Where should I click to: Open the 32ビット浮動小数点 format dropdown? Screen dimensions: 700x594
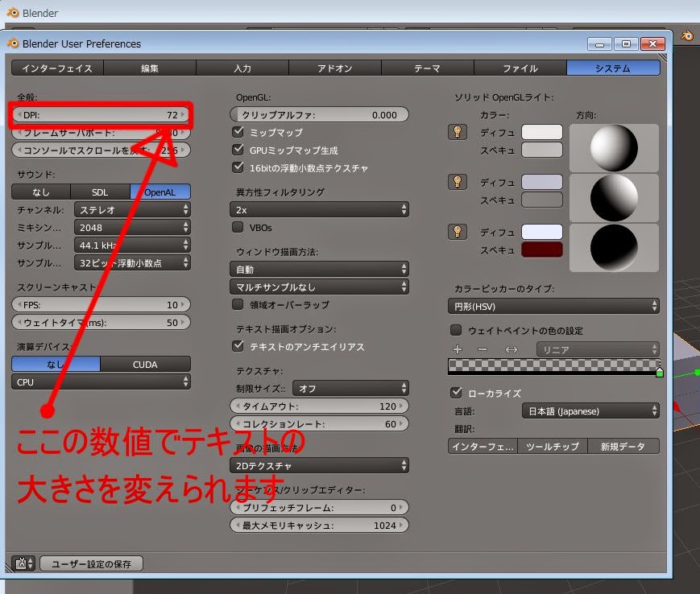pos(133,263)
